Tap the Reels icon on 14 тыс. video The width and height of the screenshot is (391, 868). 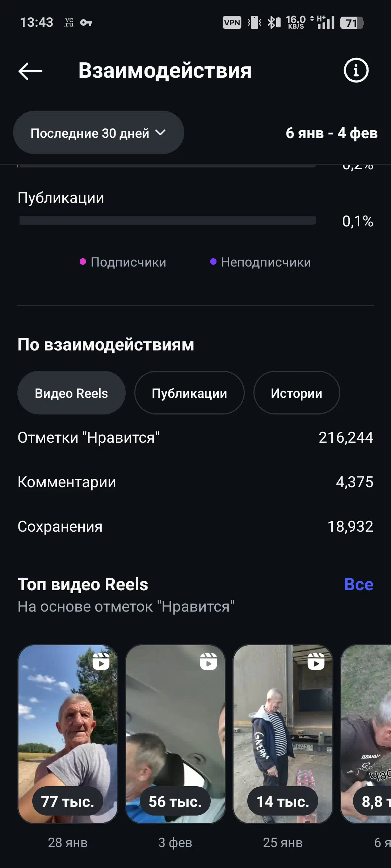[x=316, y=661]
